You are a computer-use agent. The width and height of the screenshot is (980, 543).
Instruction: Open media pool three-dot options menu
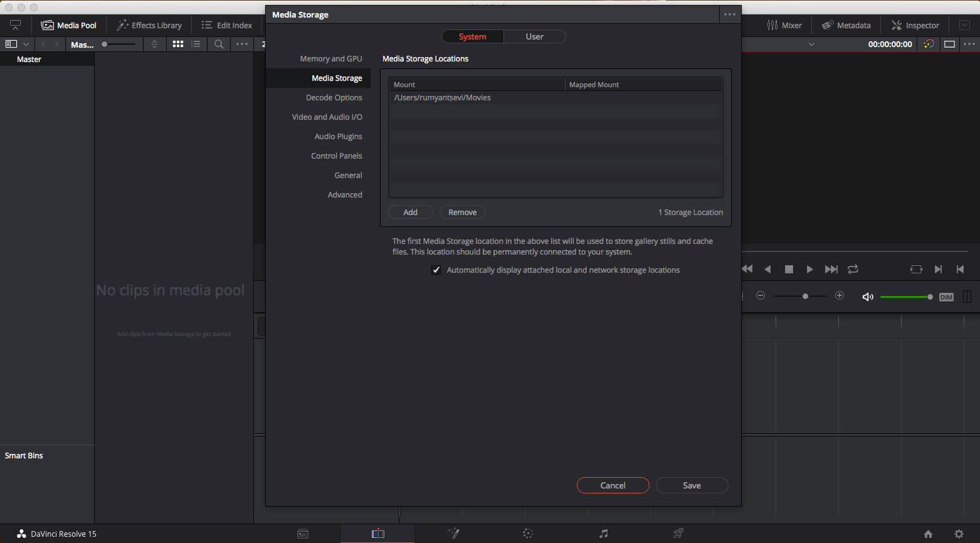point(242,44)
